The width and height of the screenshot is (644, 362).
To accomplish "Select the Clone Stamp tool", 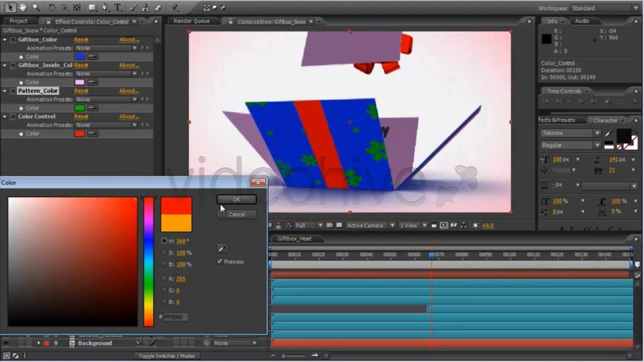I will click(145, 7).
